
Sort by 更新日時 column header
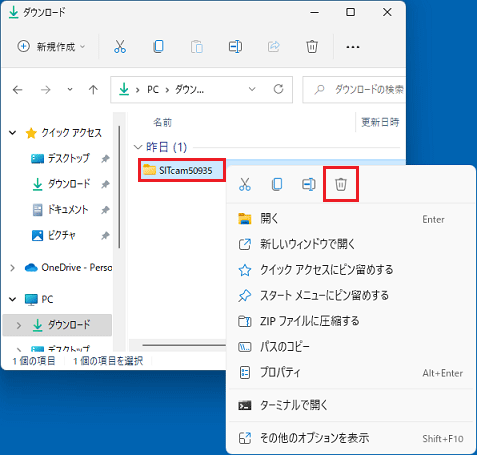click(x=380, y=122)
